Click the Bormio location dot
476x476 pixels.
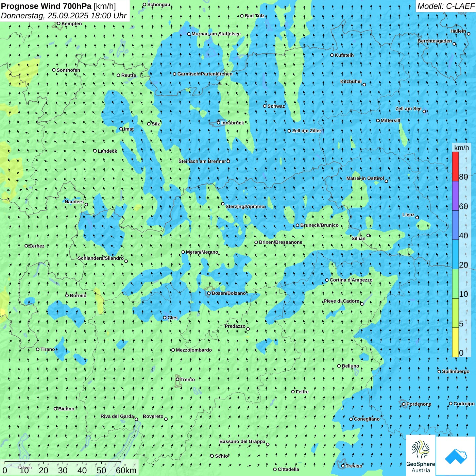pos(67,295)
